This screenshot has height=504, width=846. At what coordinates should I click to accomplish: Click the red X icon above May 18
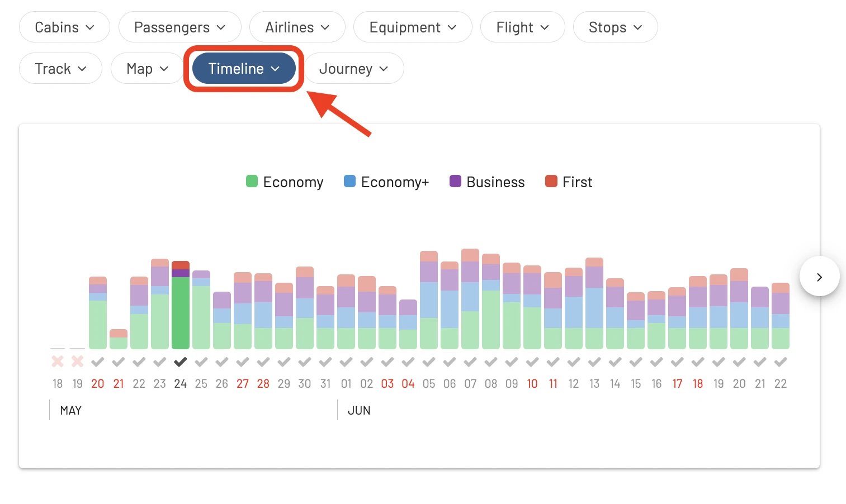click(x=57, y=362)
